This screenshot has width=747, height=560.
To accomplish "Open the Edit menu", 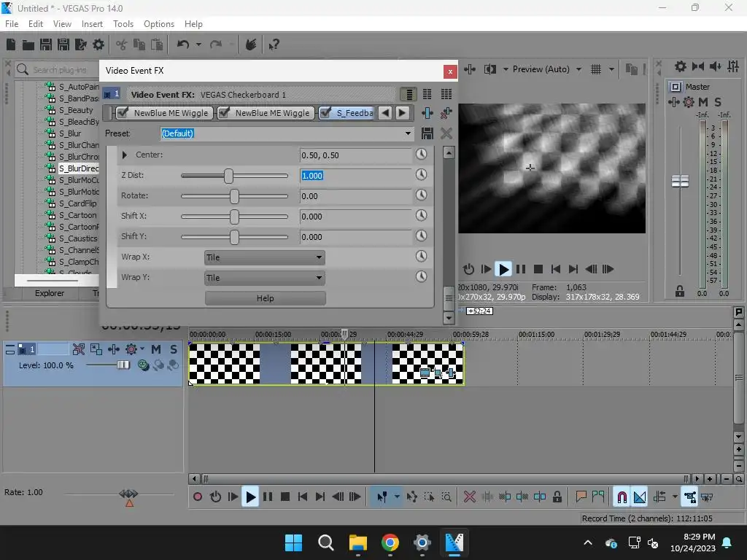I will pos(36,24).
